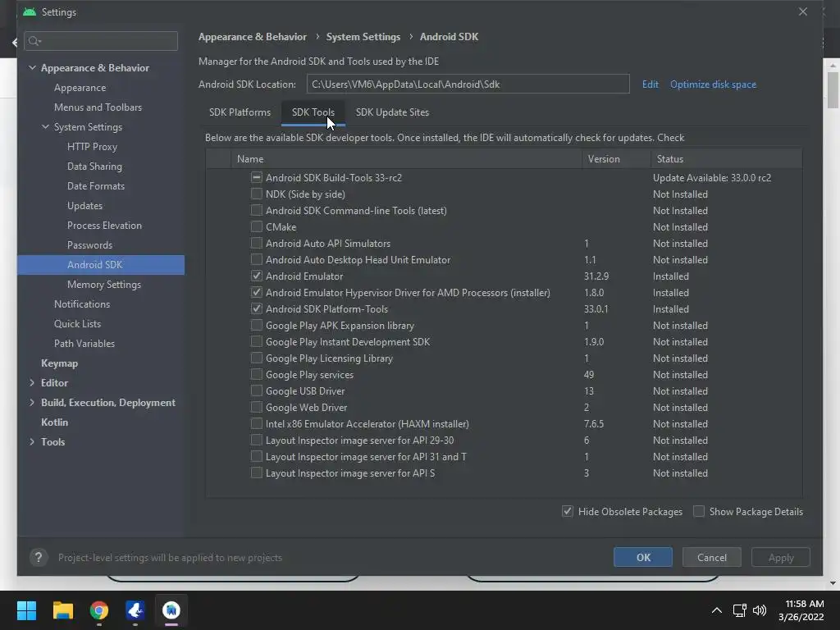
Task: Open Menus and Toolbars settings
Action: click(98, 107)
